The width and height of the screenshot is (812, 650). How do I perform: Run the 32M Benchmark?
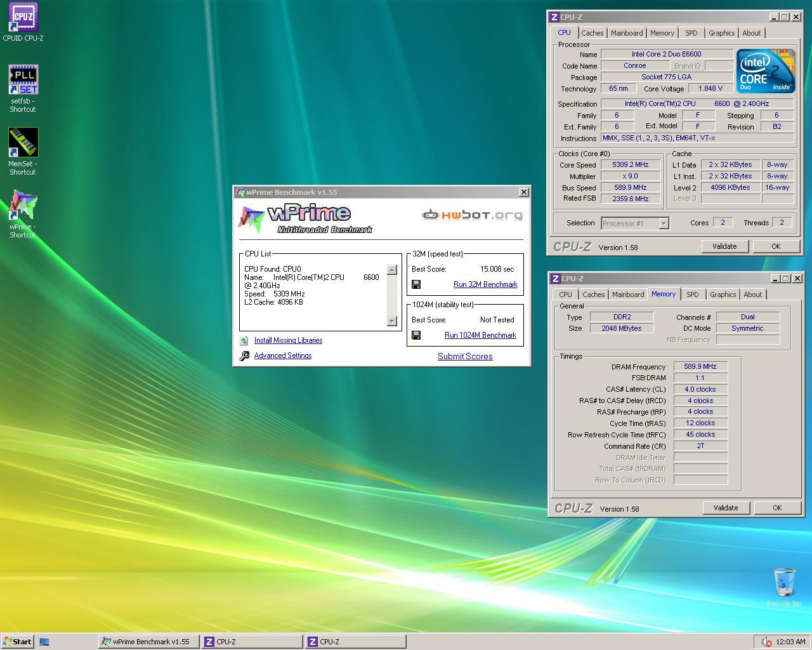pos(485,284)
